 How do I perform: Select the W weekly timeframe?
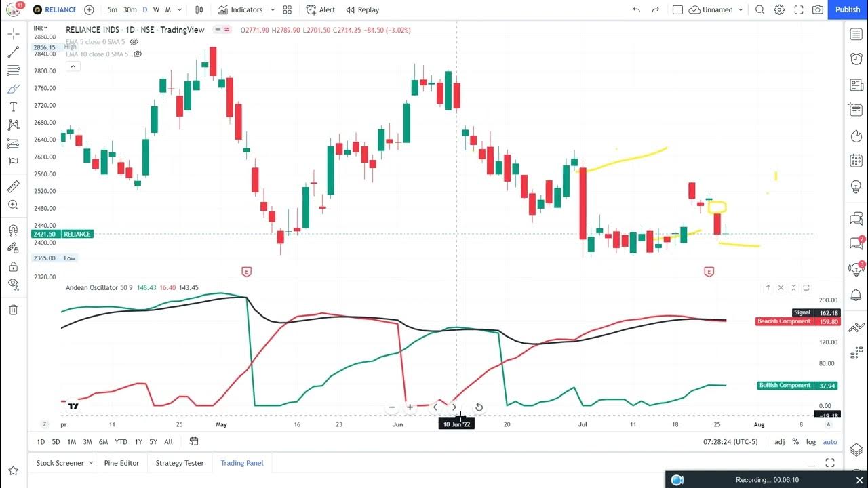(x=157, y=9)
